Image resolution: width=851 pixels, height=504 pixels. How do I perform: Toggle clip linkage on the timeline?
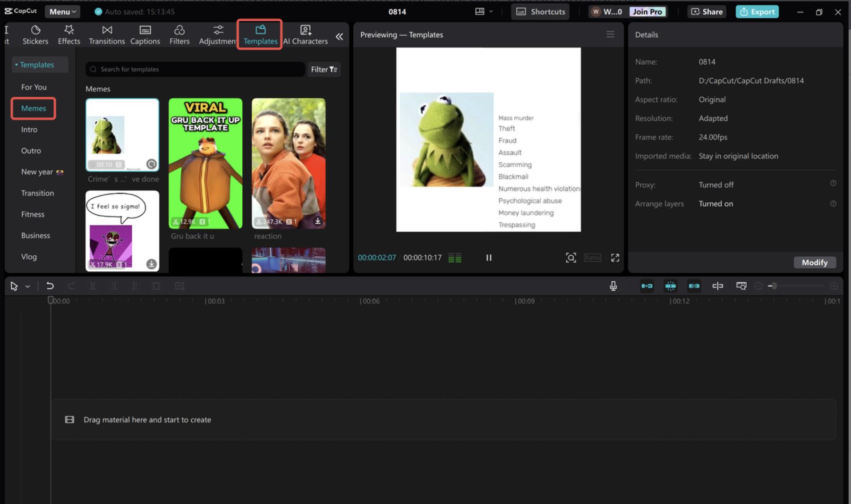[x=694, y=286]
